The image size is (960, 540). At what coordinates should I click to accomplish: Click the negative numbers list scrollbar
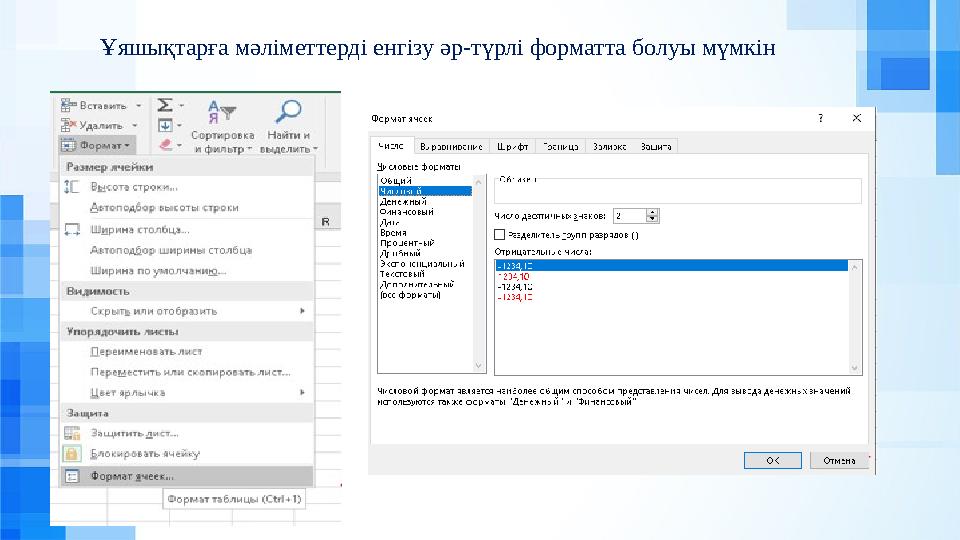[x=855, y=317]
